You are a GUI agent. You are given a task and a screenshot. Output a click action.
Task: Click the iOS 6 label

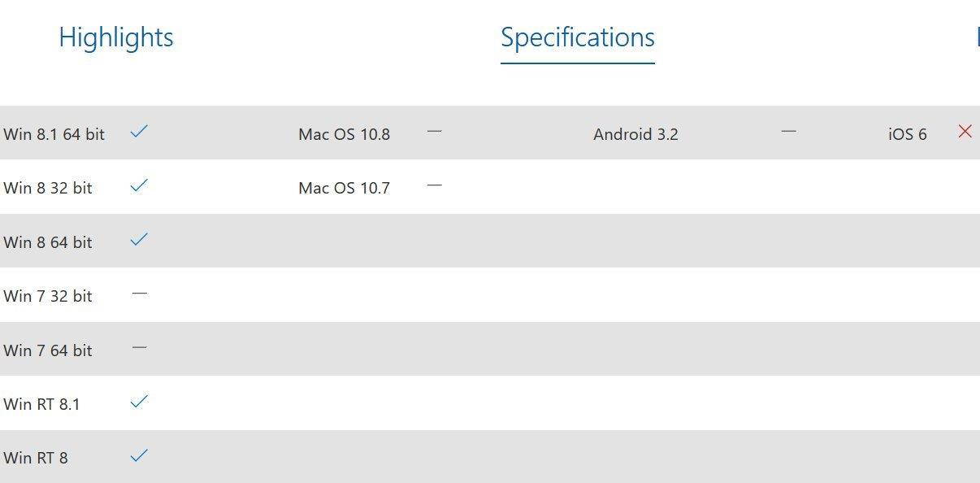click(907, 134)
